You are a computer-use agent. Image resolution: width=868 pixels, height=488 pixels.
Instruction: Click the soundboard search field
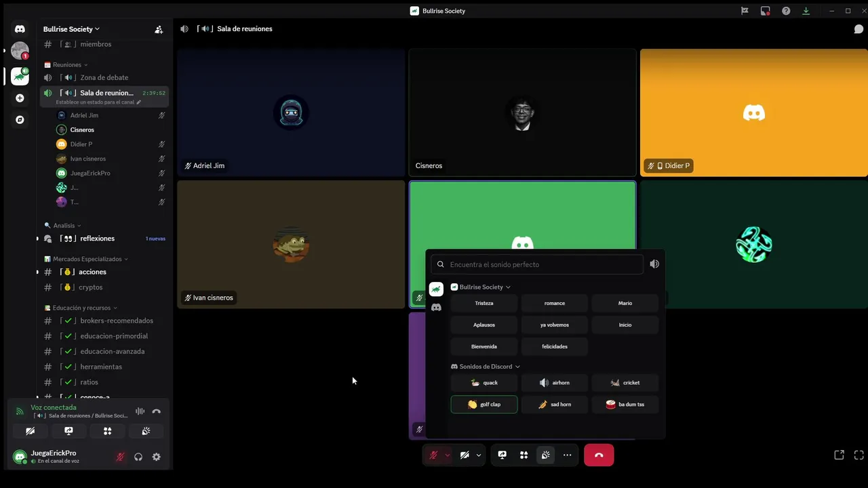click(x=537, y=264)
